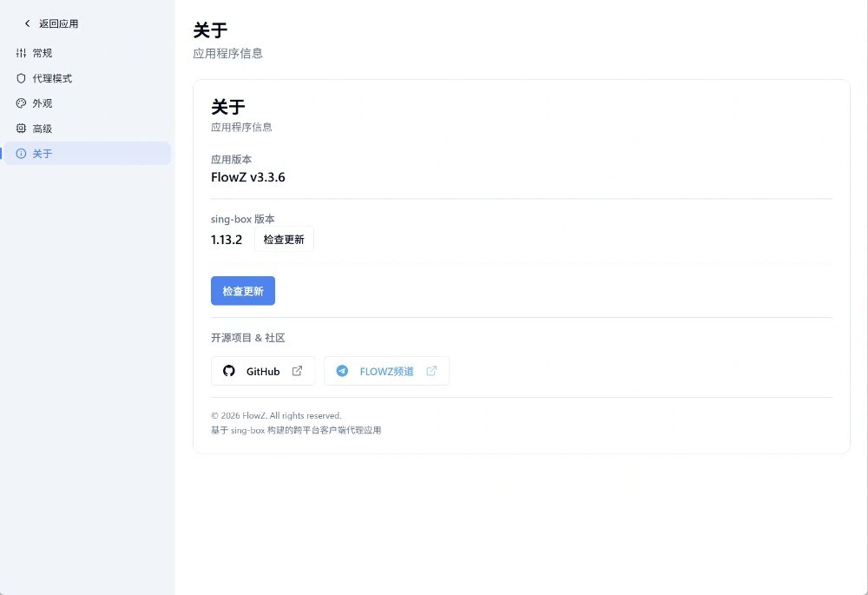Image resolution: width=868 pixels, height=595 pixels.
Task: Open the 常规 settings section
Action: coord(88,53)
